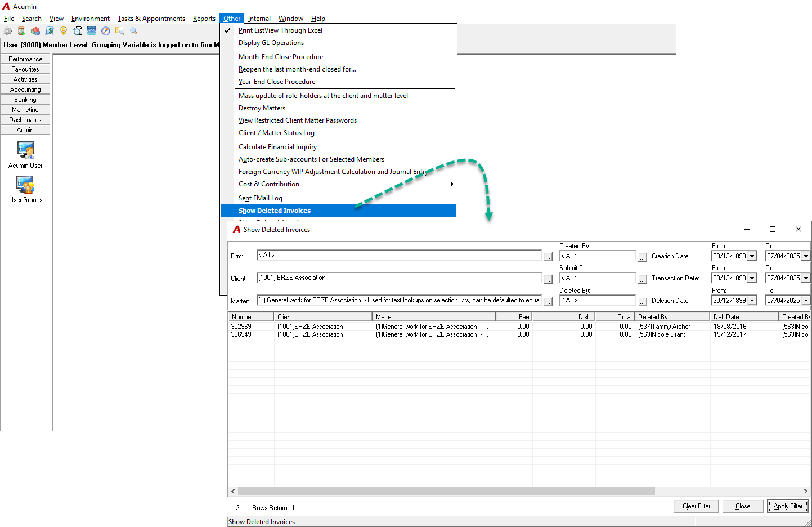Open the Dashboards sidebar section
This screenshot has width=812, height=527.
coord(25,120)
